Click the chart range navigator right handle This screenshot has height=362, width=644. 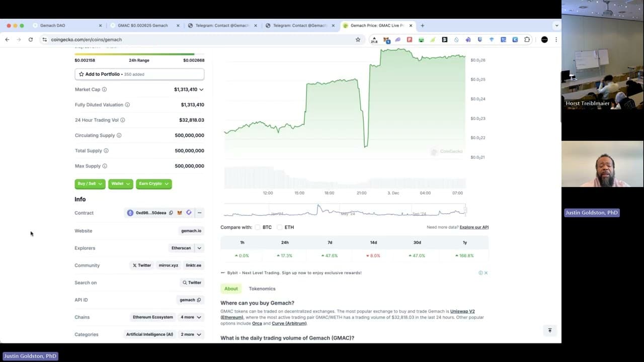point(465,210)
